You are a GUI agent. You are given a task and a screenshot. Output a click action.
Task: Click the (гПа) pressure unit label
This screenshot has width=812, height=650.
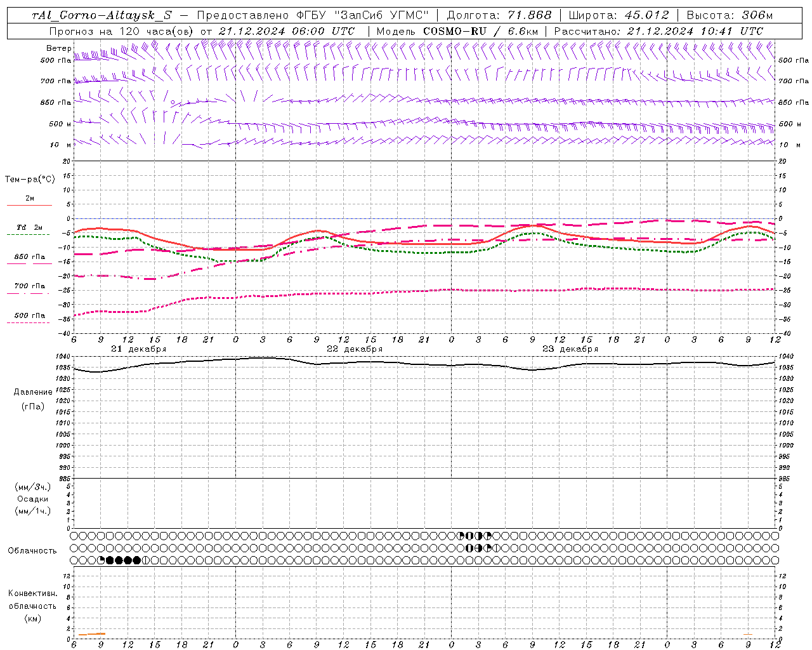[33, 406]
